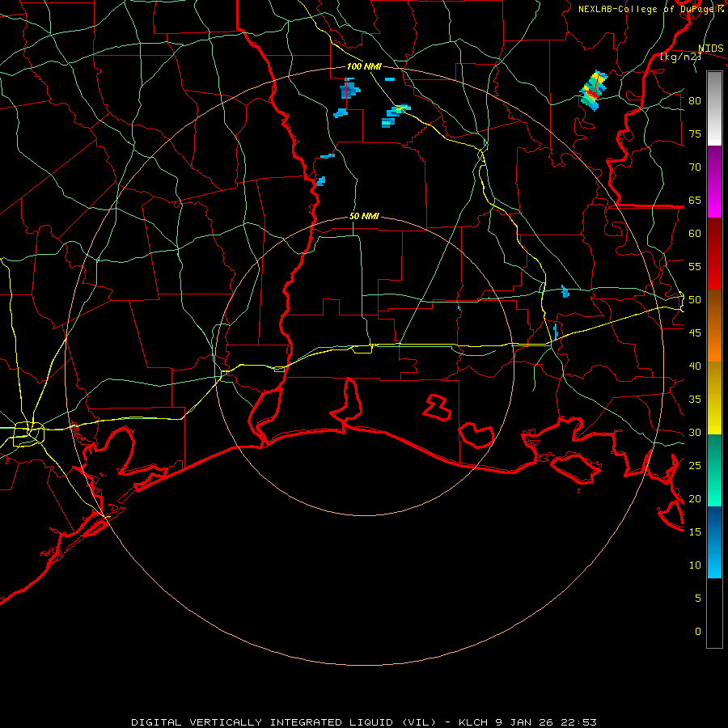The height and width of the screenshot is (728, 728).
Task: Pick the orange-brown segment of the VIL color bar
Action: (714, 326)
